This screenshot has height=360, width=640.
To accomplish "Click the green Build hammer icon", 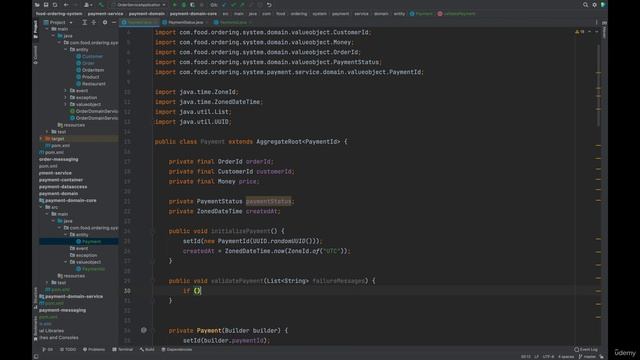I will pos(101,5).
